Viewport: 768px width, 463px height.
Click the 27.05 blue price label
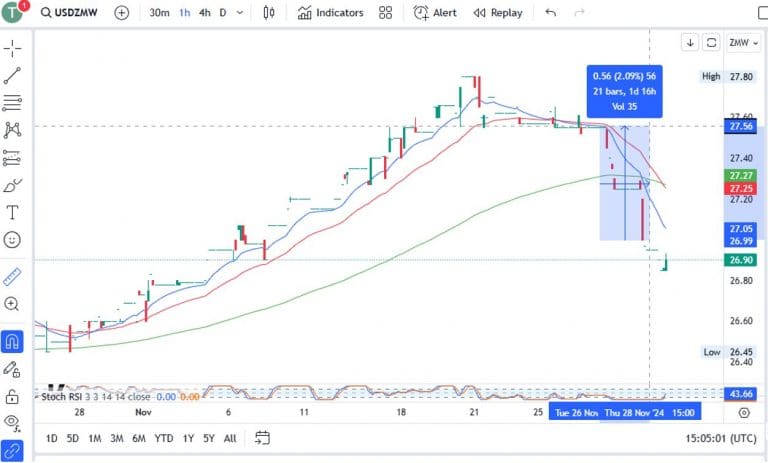point(741,229)
